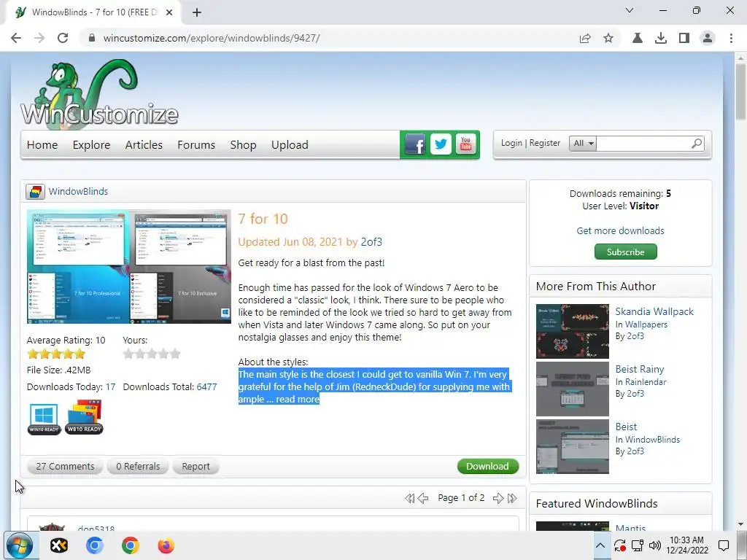Open taskbar clock showing 10:33 AM
Image resolution: width=747 pixels, height=560 pixels.
(x=687, y=545)
